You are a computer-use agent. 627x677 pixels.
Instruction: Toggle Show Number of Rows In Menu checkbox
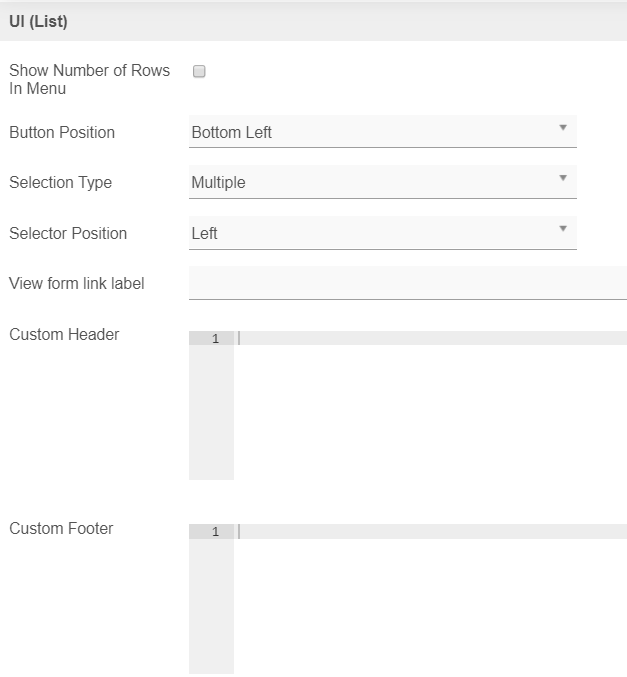coord(199,72)
